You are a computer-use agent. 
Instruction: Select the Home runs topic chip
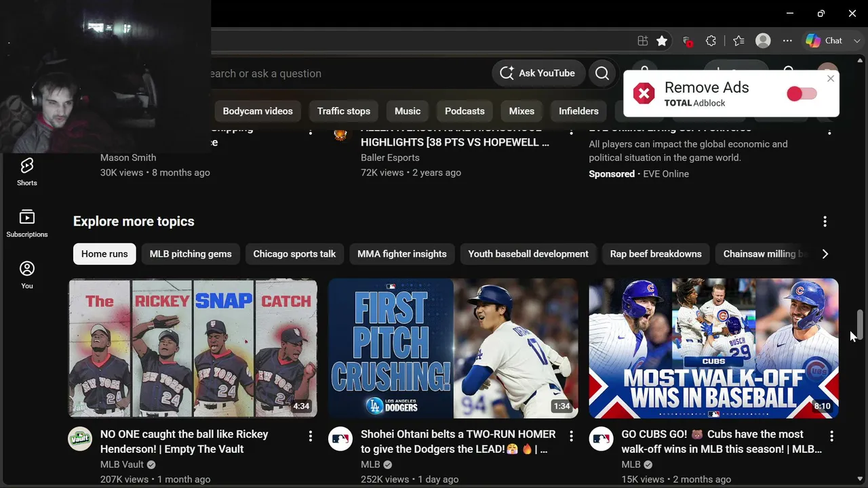[x=104, y=254]
